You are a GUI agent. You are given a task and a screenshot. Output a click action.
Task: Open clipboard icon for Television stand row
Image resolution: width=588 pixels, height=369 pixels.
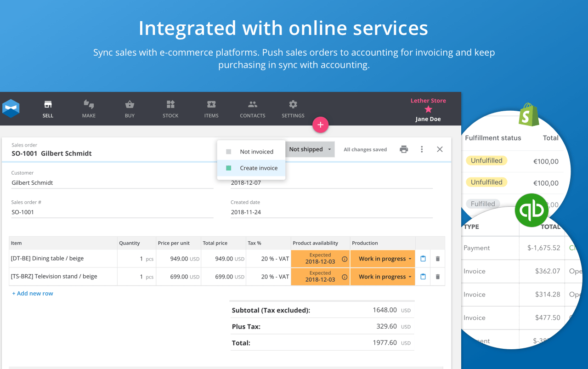[x=423, y=277]
